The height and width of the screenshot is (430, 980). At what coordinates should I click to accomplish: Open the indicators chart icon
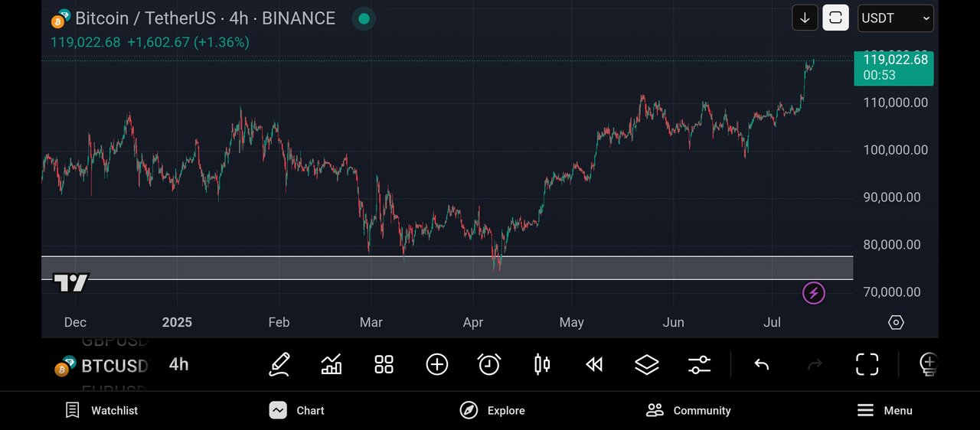click(x=332, y=364)
